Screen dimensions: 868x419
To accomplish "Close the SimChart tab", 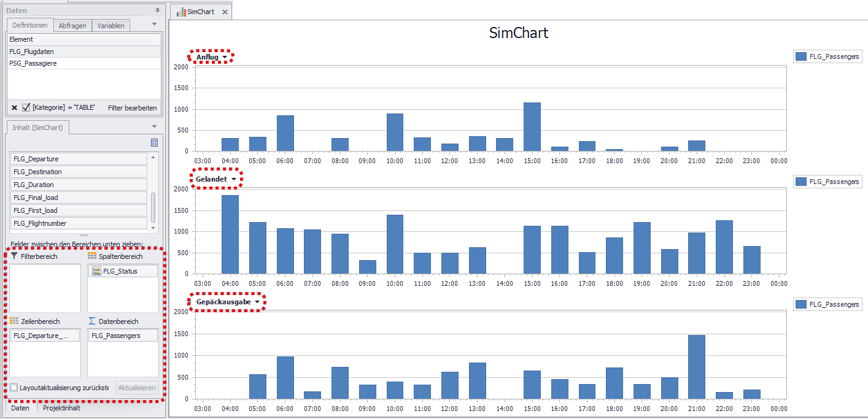I will click(x=225, y=12).
